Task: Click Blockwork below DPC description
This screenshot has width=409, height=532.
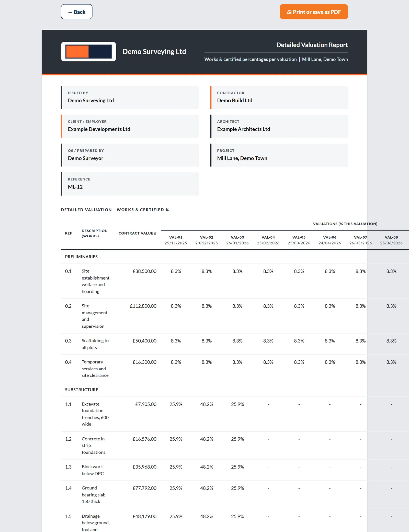Action: pyautogui.click(x=93, y=470)
